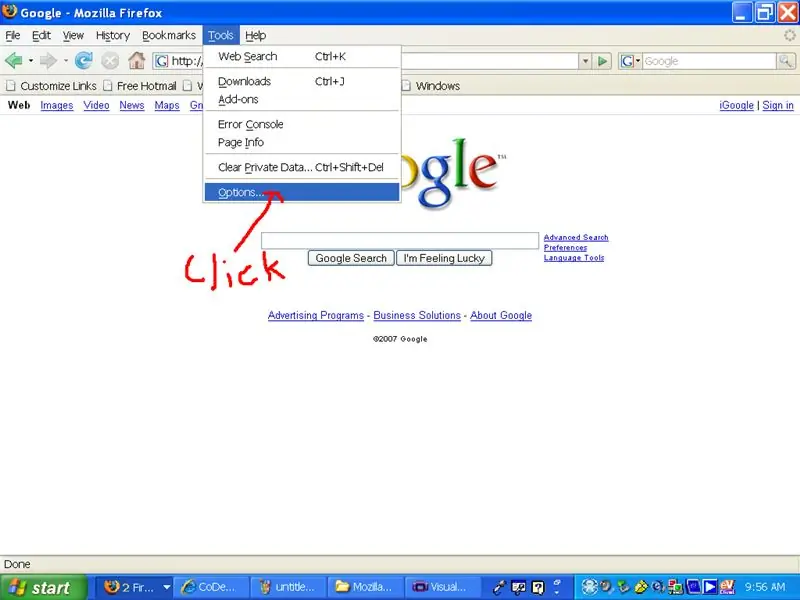800x600 pixels.
Task: Open the Maps link
Action: [x=167, y=105]
